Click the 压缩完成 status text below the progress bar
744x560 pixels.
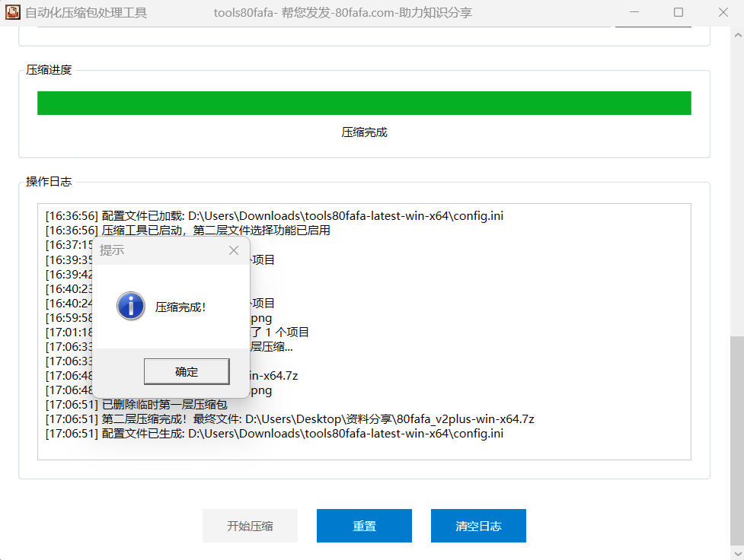tap(364, 132)
